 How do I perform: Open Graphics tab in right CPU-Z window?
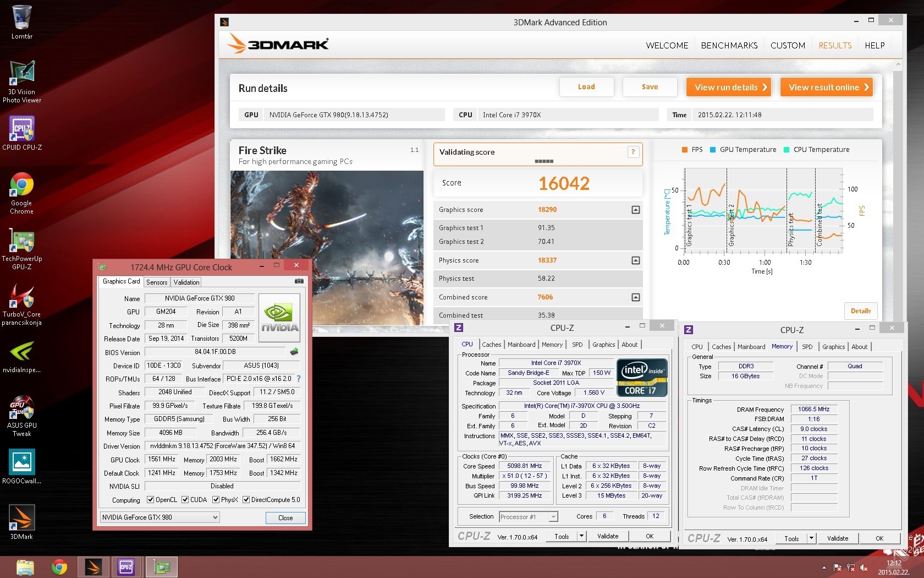click(834, 347)
